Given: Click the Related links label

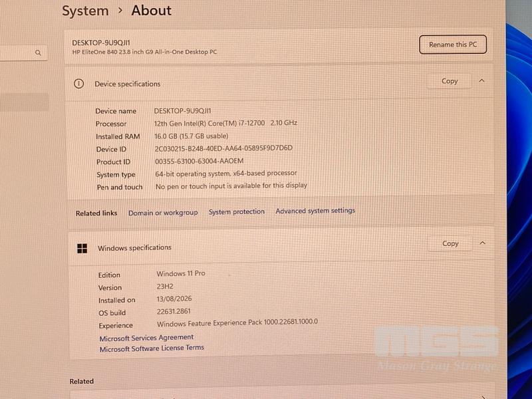Looking at the screenshot, I should [x=96, y=213].
